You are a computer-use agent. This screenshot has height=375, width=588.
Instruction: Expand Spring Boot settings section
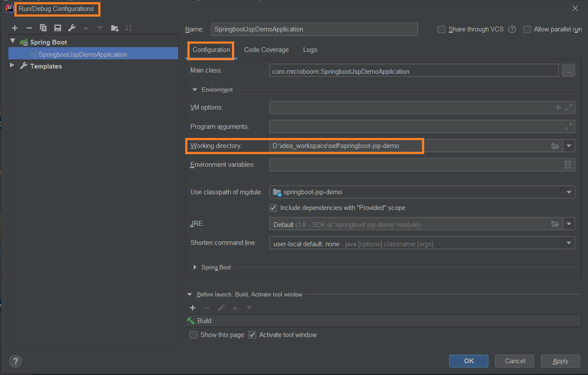[x=195, y=267]
